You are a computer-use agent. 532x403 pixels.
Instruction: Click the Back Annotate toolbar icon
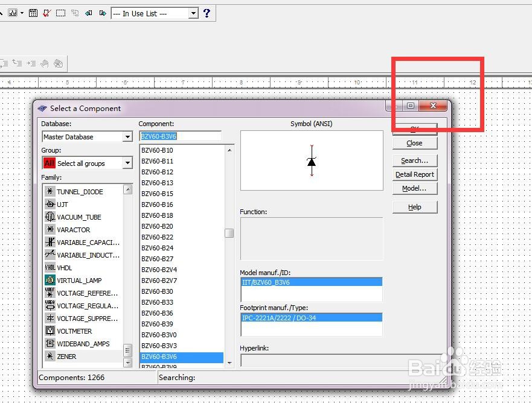tap(89, 13)
